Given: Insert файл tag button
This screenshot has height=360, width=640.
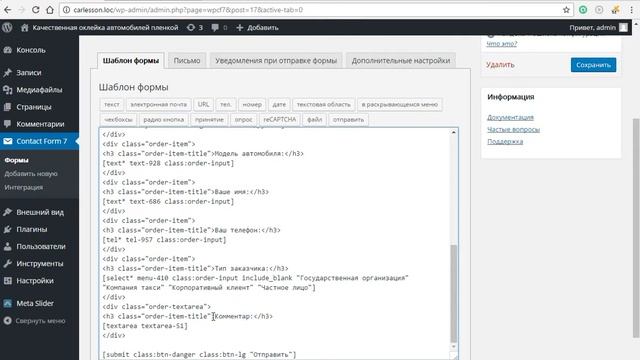Looking at the screenshot, I should pyautogui.click(x=314, y=120).
